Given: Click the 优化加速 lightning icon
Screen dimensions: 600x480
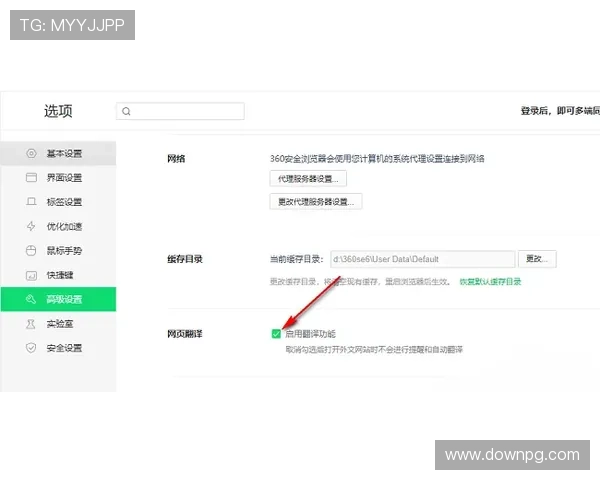Looking at the screenshot, I should point(31,226).
